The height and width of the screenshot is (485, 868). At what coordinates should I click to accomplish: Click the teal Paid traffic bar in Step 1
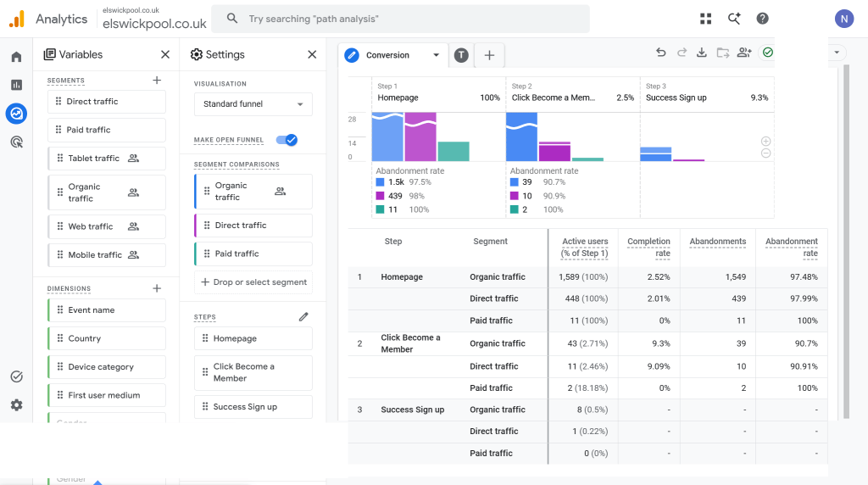point(453,152)
